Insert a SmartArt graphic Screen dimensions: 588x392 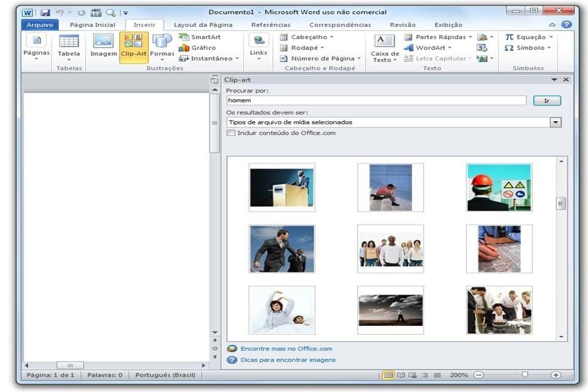point(200,37)
